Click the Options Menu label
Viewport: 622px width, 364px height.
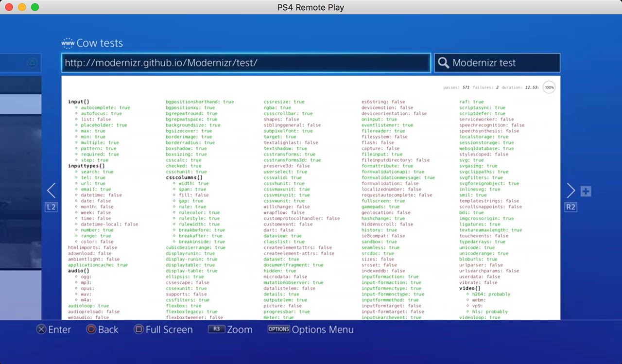click(323, 329)
